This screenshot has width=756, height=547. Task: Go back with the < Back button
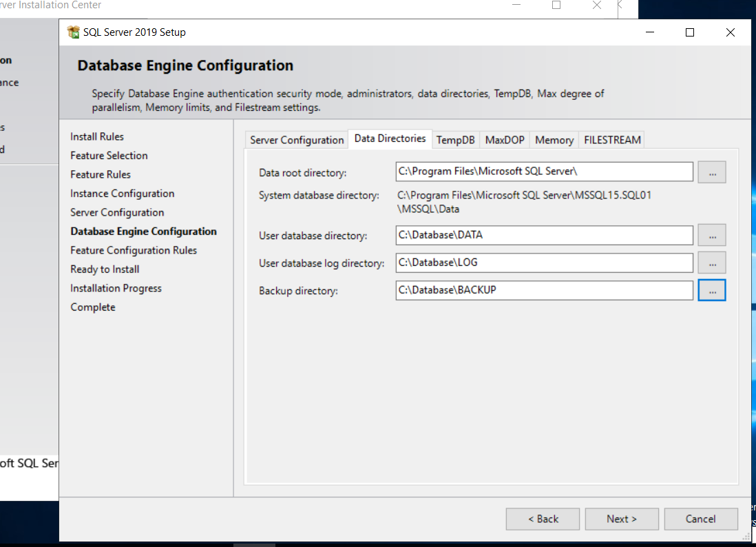(543, 519)
